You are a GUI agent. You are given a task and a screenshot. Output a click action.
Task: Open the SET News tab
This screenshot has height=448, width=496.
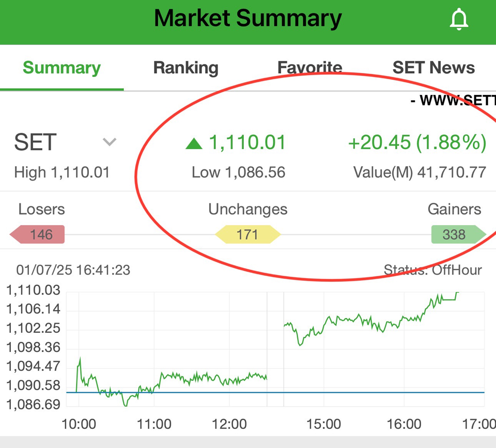pyautogui.click(x=433, y=68)
